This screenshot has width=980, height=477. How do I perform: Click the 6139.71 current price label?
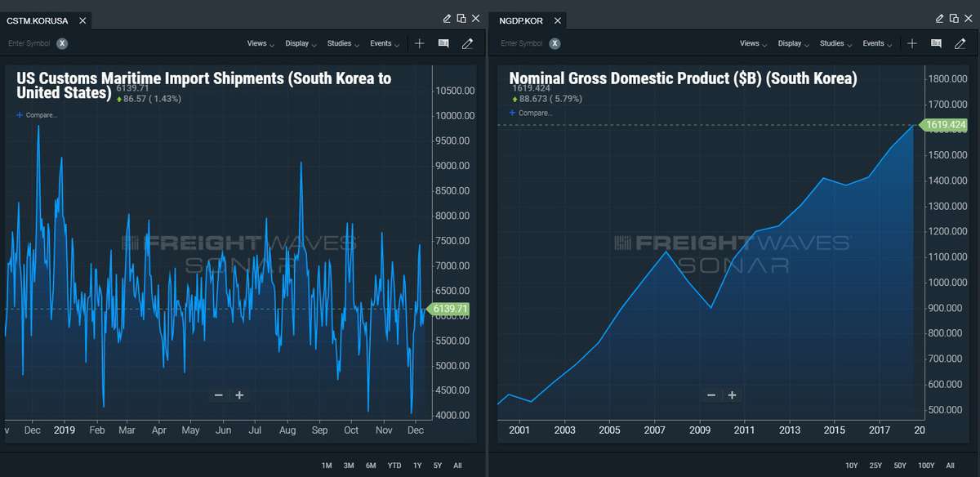click(x=448, y=309)
